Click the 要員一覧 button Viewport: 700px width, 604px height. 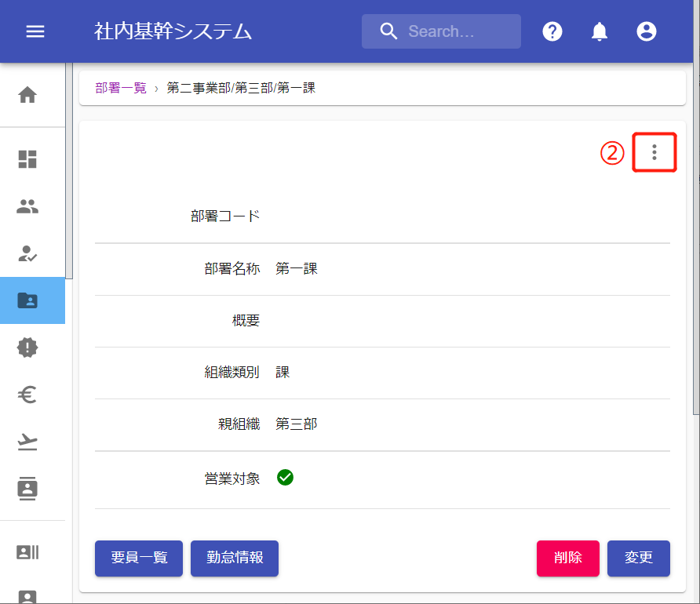[x=139, y=558]
